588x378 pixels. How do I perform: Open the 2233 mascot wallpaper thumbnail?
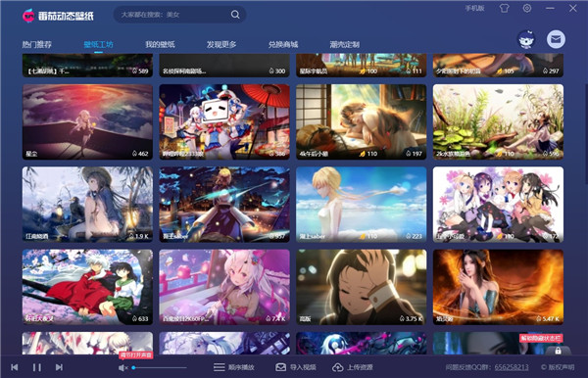pos(224,121)
